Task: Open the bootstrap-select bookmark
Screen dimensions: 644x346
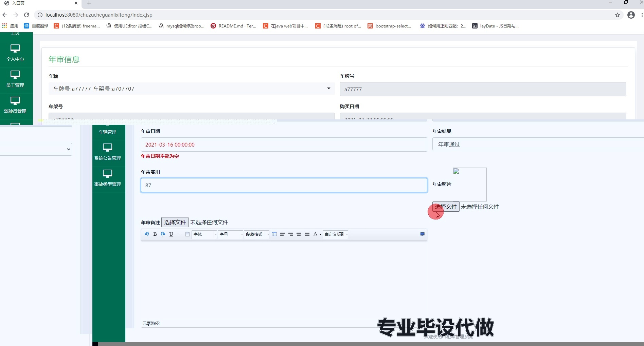Action: point(390,26)
